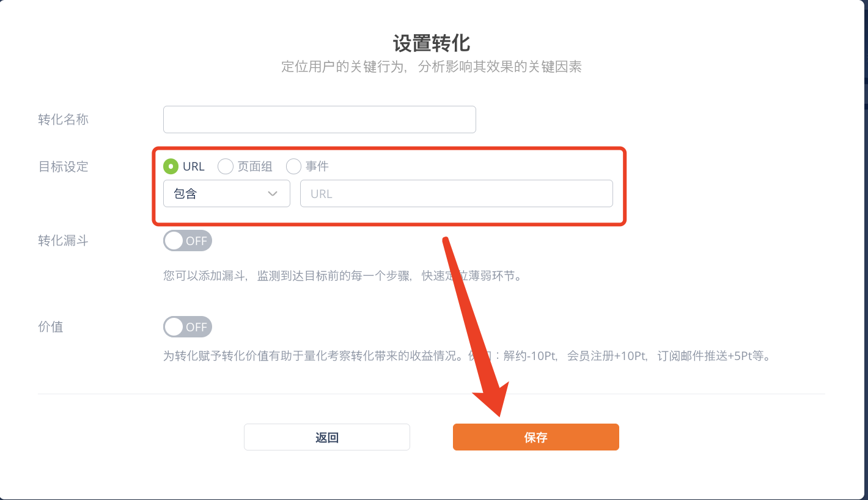Click the 返回 button
Image resolution: width=868 pixels, height=500 pixels.
[326, 437]
